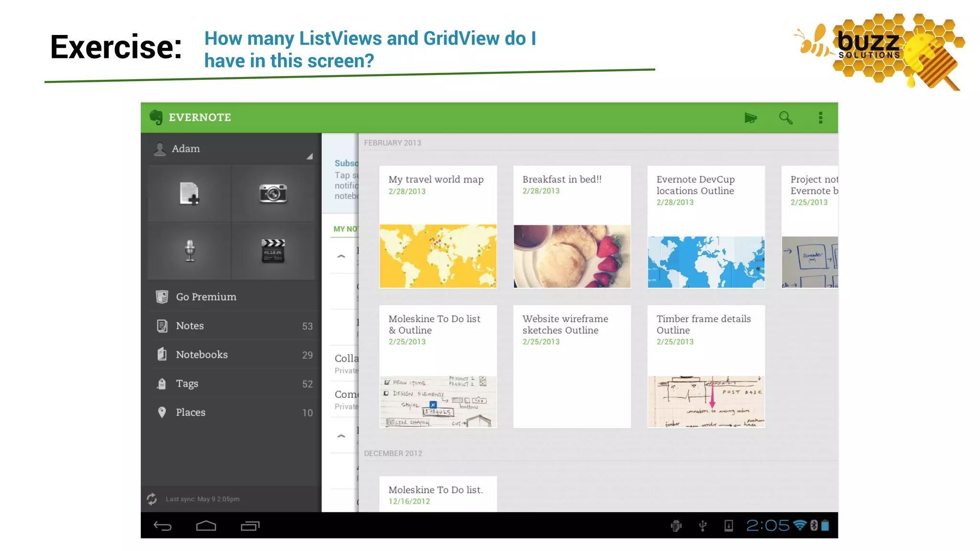Collapse the lower chevron in notebook panel
980x551 pixels.
341,436
